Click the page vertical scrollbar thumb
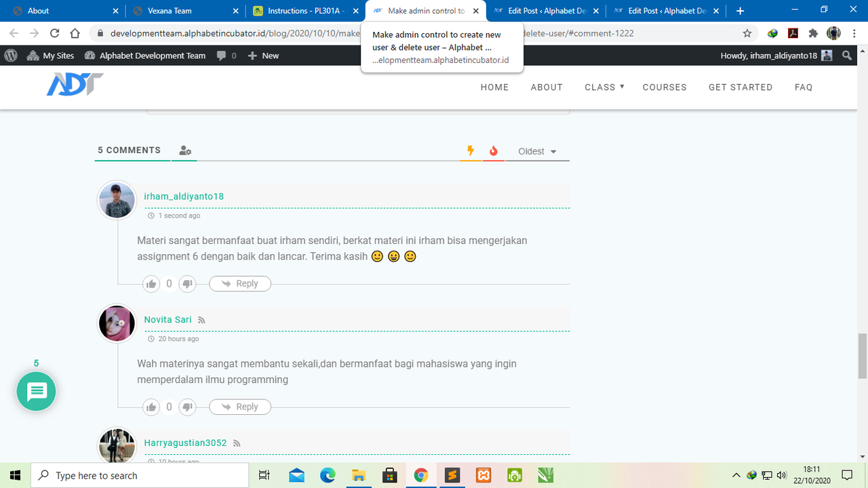This screenshot has height=488, width=868. coord(863,356)
